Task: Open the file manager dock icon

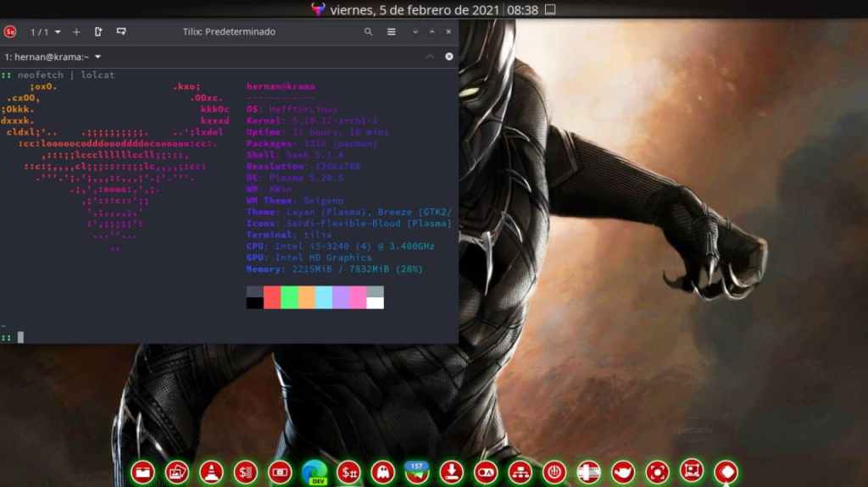Action: tap(142, 471)
